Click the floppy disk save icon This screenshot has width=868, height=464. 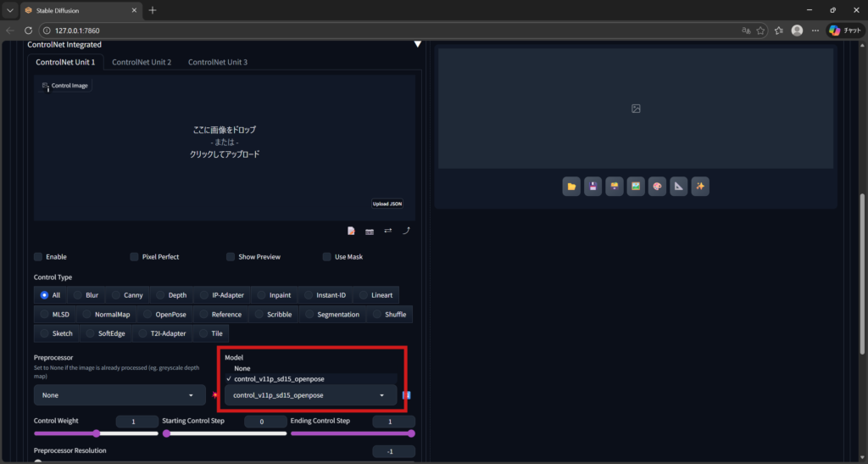[x=593, y=187]
